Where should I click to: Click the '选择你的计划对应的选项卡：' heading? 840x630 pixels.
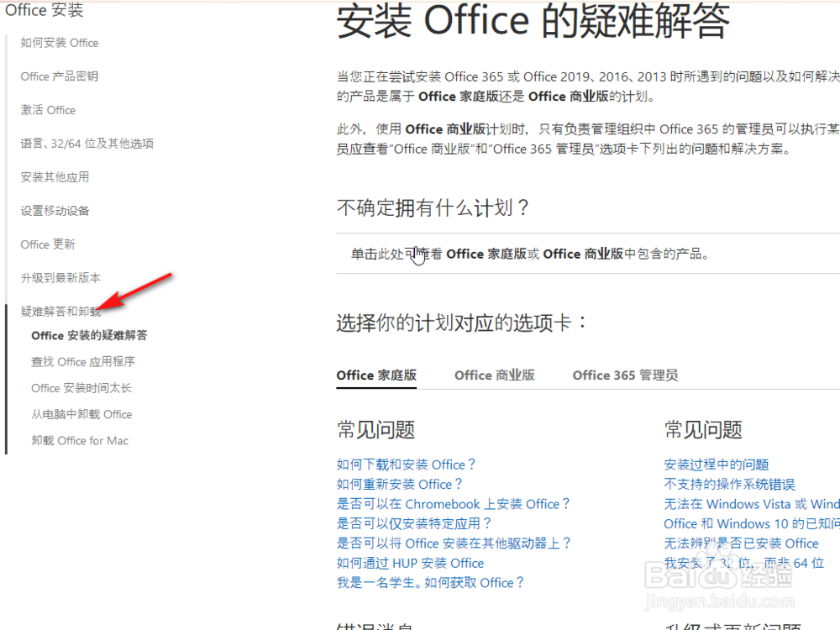click(462, 323)
